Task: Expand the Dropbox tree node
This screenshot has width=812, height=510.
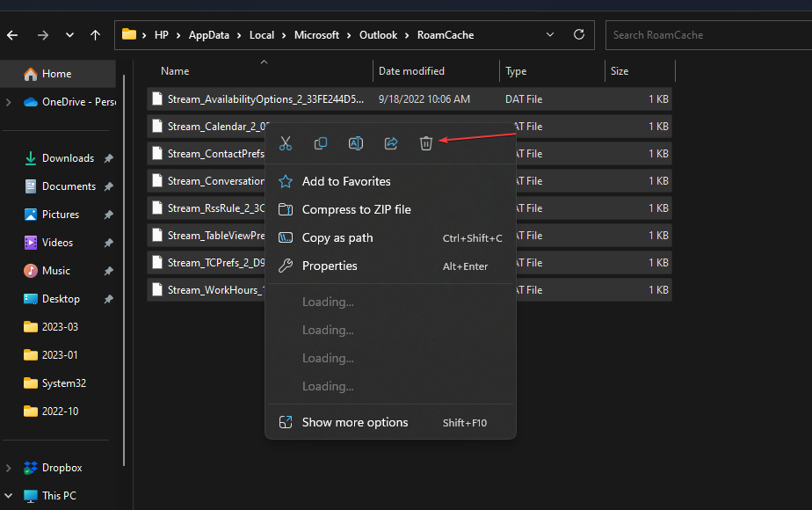Action: point(8,468)
